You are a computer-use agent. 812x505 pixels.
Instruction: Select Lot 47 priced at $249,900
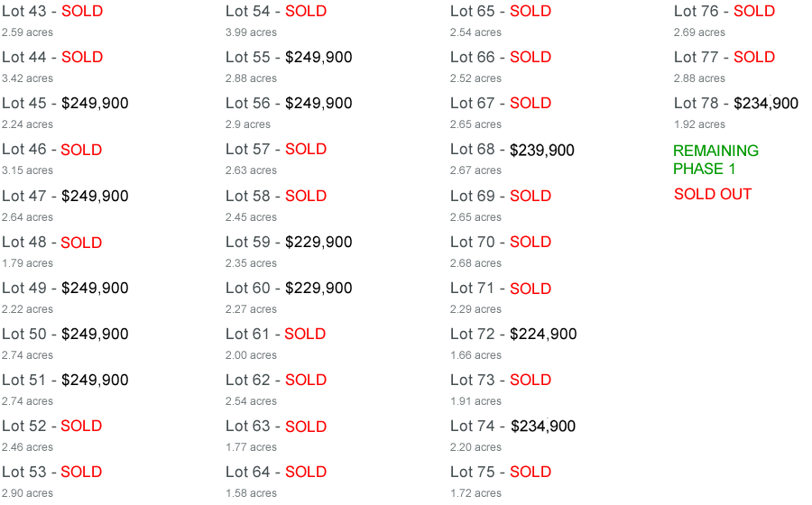pyautogui.click(x=65, y=196)
